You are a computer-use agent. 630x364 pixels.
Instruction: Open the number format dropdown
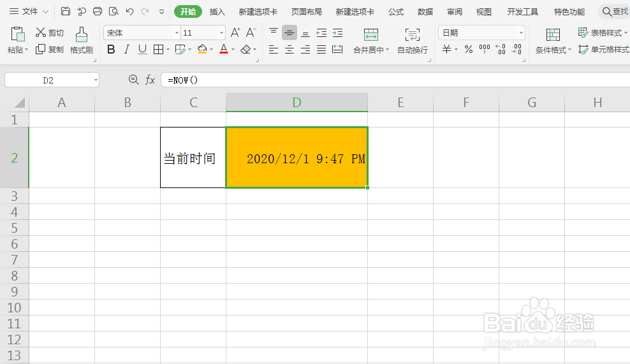[521, 33]
